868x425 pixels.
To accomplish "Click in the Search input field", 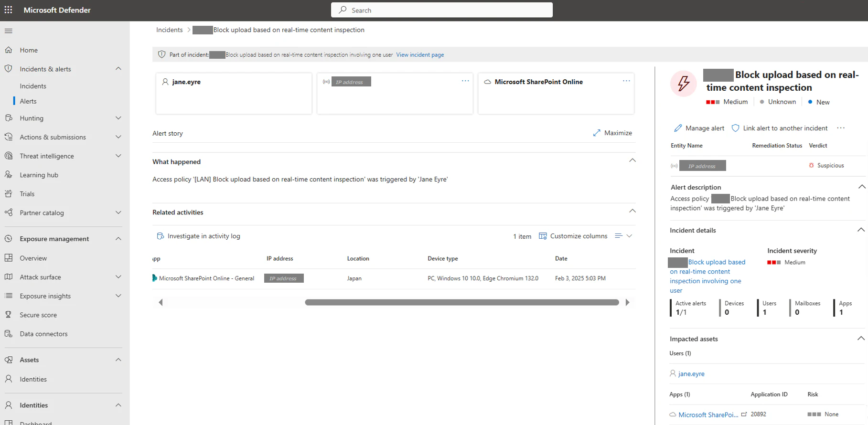I will pyautogui.click(x=442, y=10).
